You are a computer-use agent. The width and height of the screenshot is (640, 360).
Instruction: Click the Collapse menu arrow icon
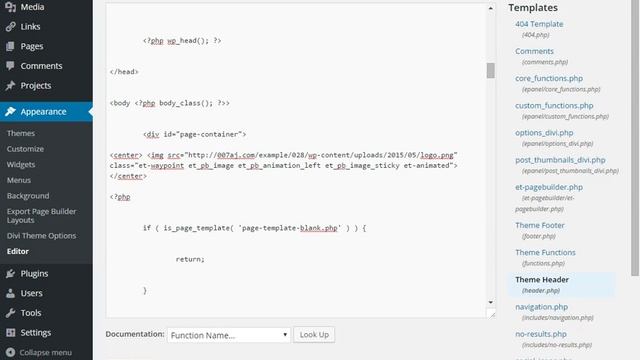[x=11, y=352]
